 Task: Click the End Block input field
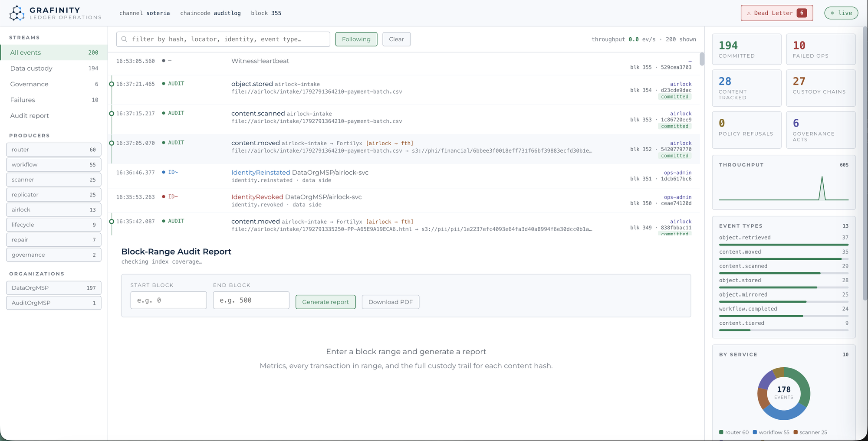pyautogui.click(x=251, y=300)
